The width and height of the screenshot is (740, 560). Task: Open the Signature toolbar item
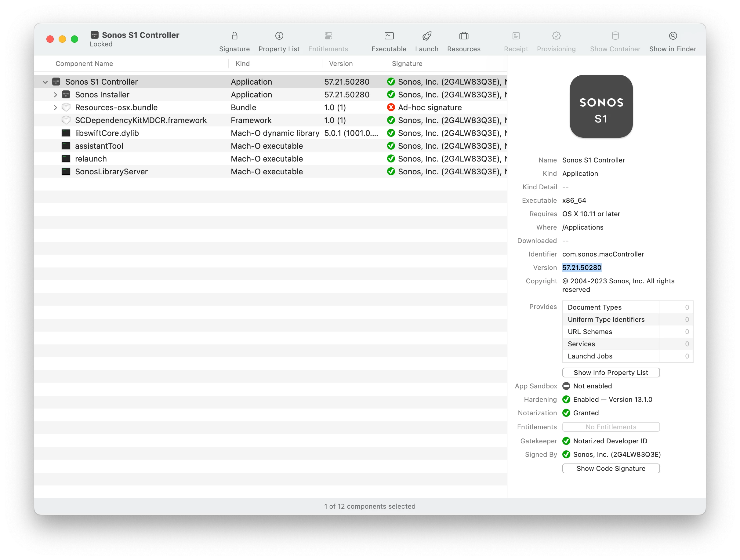(234, 41)
